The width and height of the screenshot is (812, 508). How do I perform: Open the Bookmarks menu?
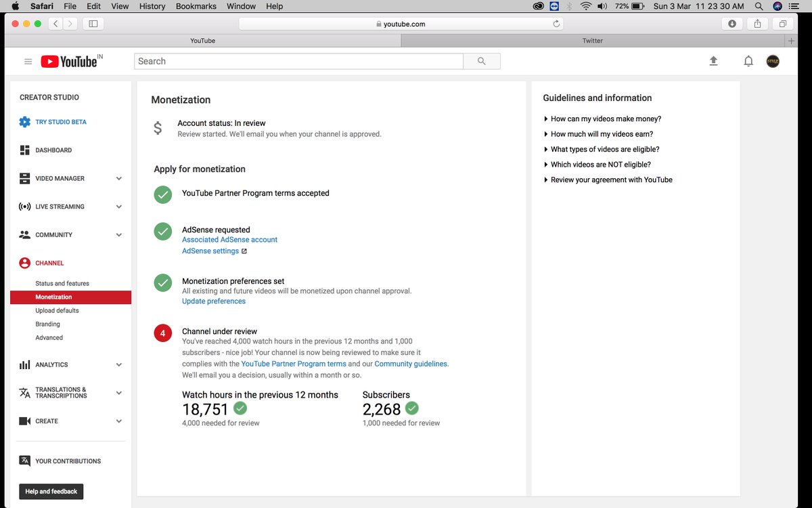[x=196, y=6]
